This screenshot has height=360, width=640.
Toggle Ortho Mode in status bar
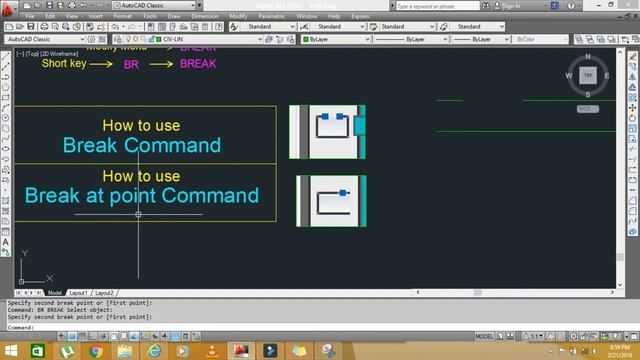point(93,336)
